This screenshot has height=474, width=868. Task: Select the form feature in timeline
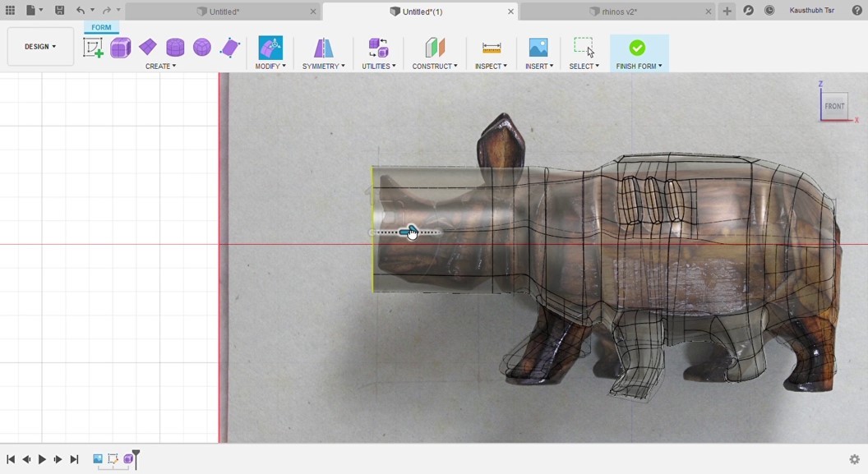pos(128,458)
